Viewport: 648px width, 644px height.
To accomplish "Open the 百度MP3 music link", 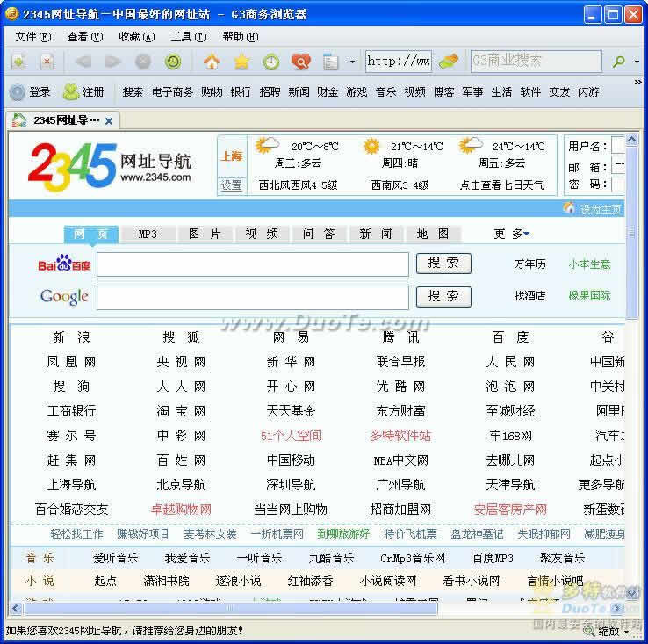I will (x=493, y=559).
